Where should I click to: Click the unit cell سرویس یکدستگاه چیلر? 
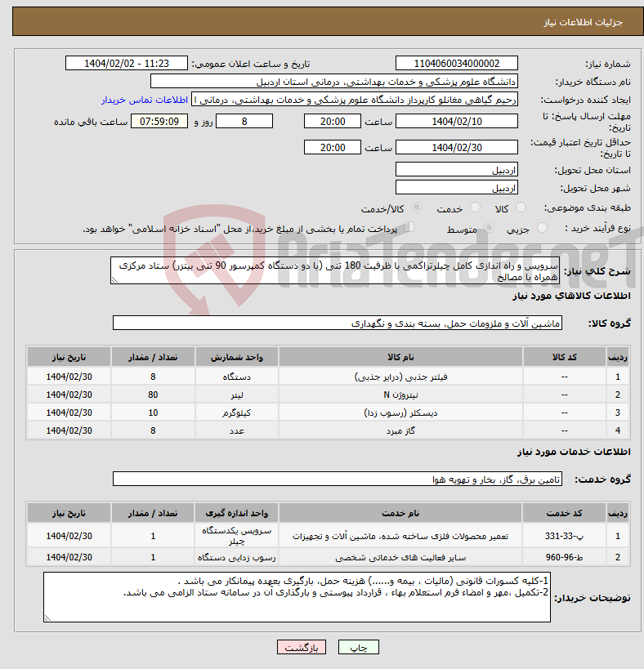pyautogui.click(x=237, y=536)
